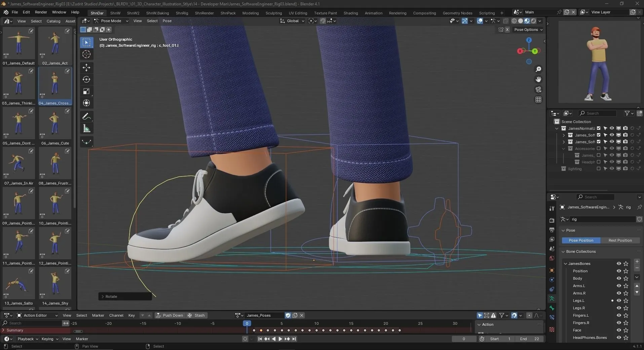This screenshot has height=350, width=644.
Task: Hide the Legs.L bone collection eye icon
Action: pyautogui.click(x=619, y=301)
